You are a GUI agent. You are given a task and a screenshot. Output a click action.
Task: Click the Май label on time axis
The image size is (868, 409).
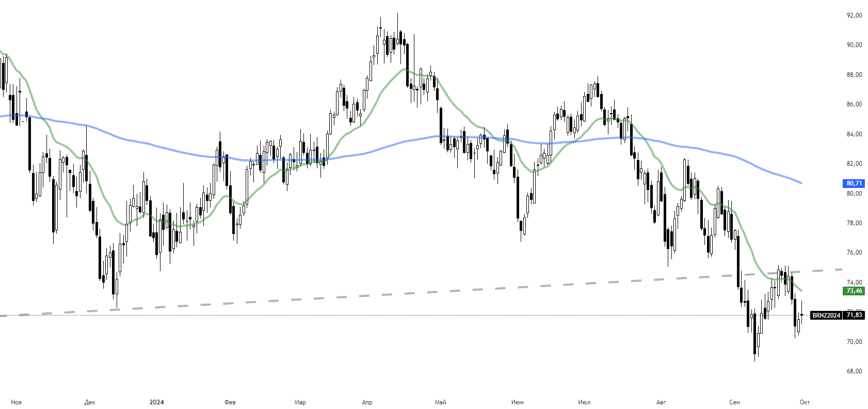pos(441,402)
